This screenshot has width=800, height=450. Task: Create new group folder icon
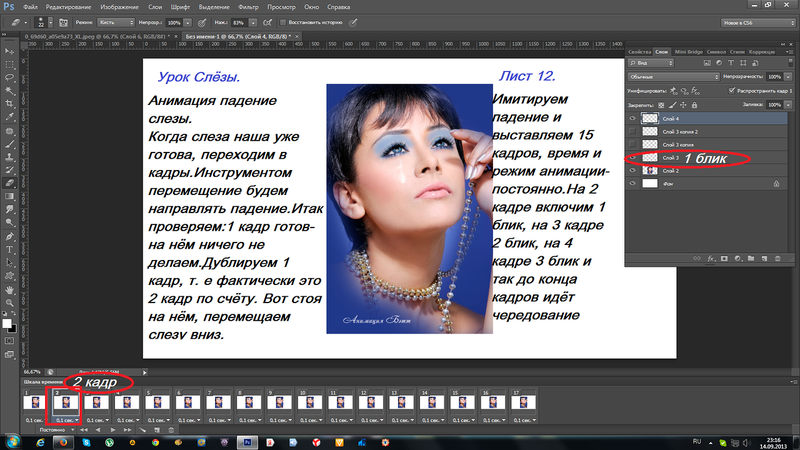[x=751, y=259]
